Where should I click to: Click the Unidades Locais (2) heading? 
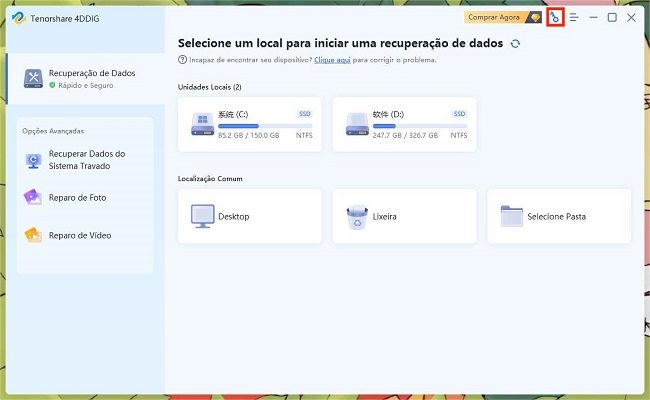209,87
